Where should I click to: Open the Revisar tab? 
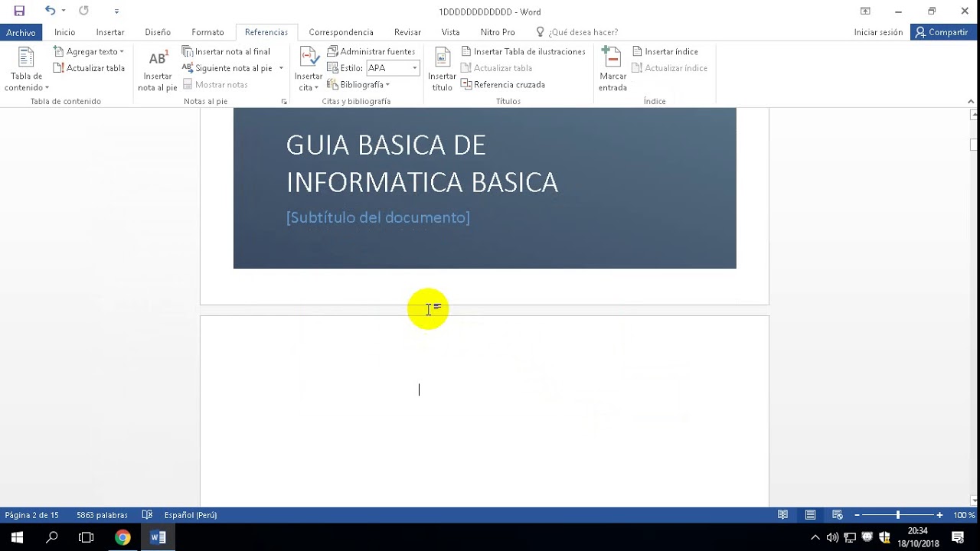click(407, 32)
